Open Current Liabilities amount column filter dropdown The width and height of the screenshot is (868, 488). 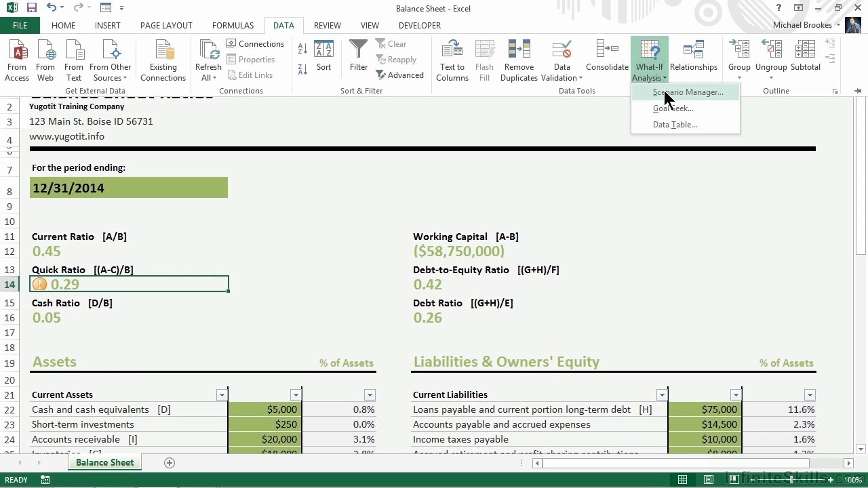click(735, 394)
